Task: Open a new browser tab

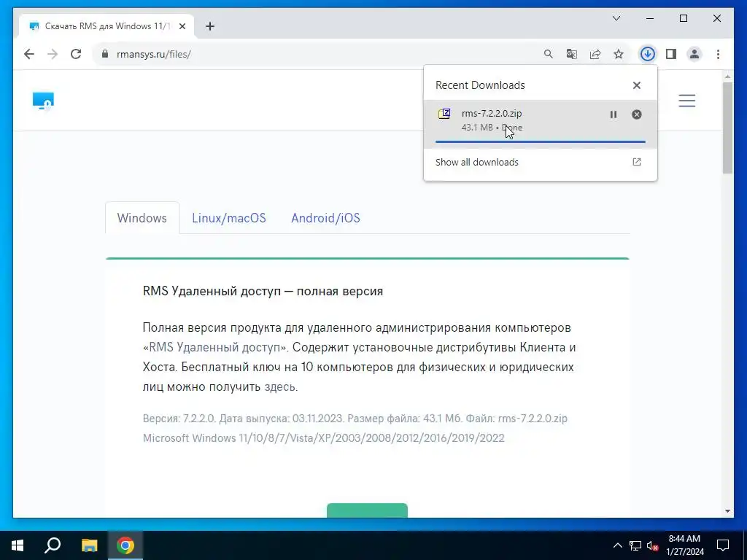Action: click(210, 26)
